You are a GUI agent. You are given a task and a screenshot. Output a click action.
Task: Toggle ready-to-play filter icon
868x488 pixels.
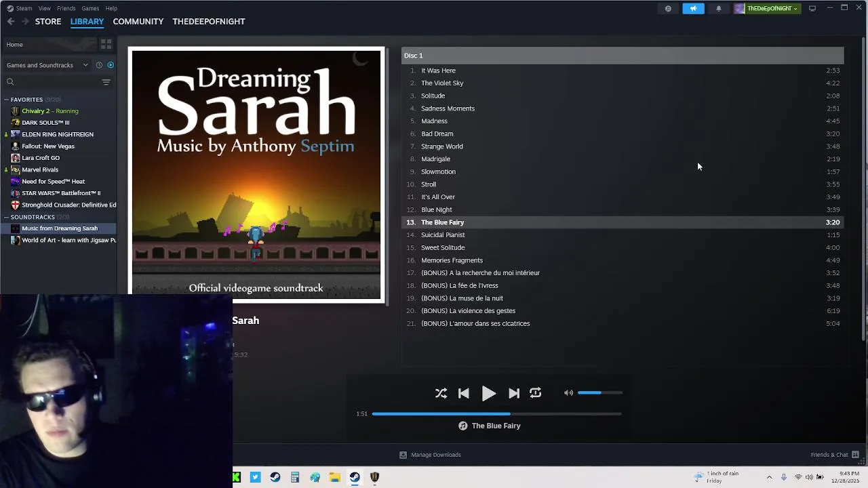(x=111, y=65)
